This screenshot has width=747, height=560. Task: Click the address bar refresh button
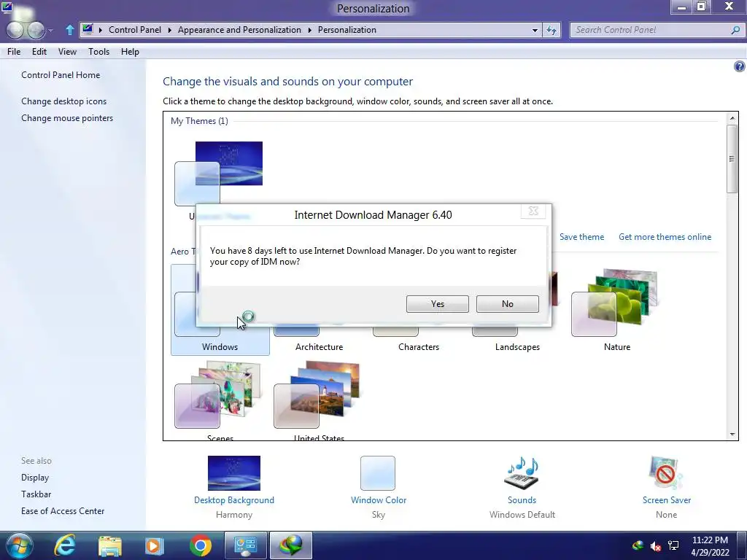551,30
